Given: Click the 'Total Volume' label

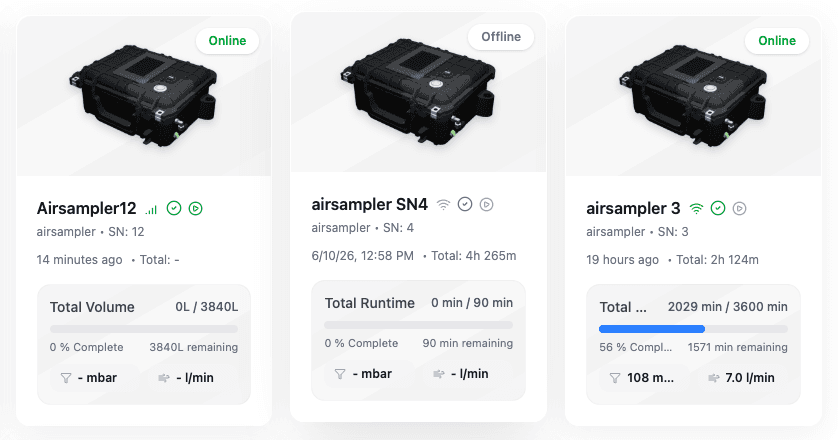Looking at the screenshot, I should 92,307.
